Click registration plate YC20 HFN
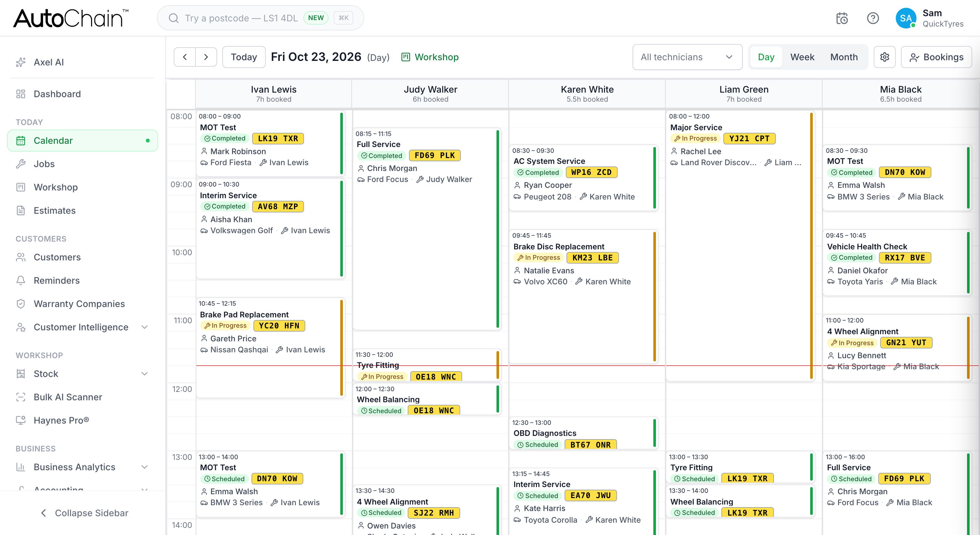 click(279, 326)
